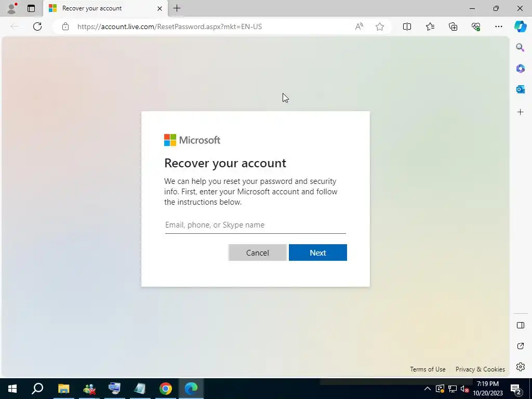This screenshot has height=399, width=532.
Task: Open Microsoft Edge from the taskbar
Action: point(191,389)
